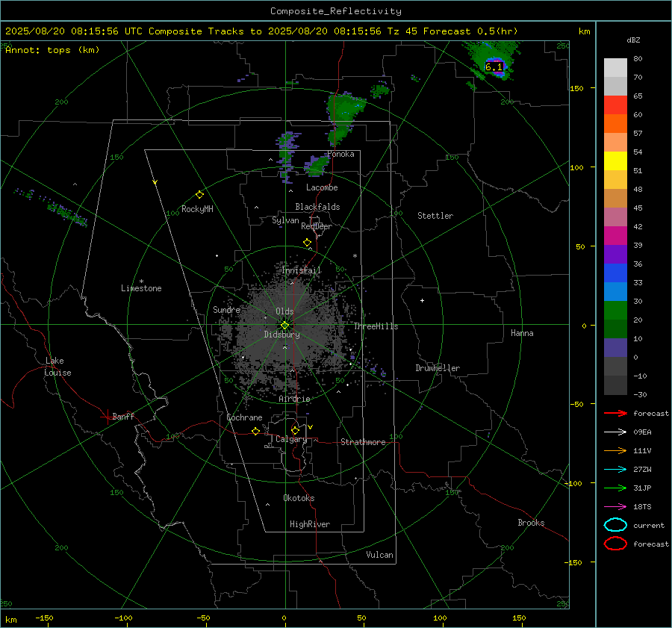
Task: Click the Lake Louise label
Action: point(57,367)
